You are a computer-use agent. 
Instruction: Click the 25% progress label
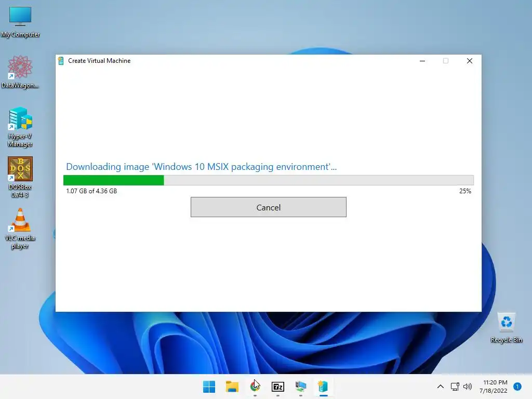tap(465, 191)
